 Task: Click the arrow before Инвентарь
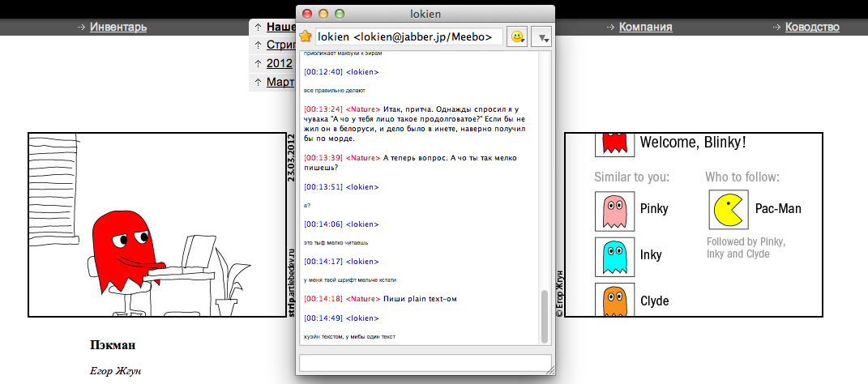click(82, 27)
